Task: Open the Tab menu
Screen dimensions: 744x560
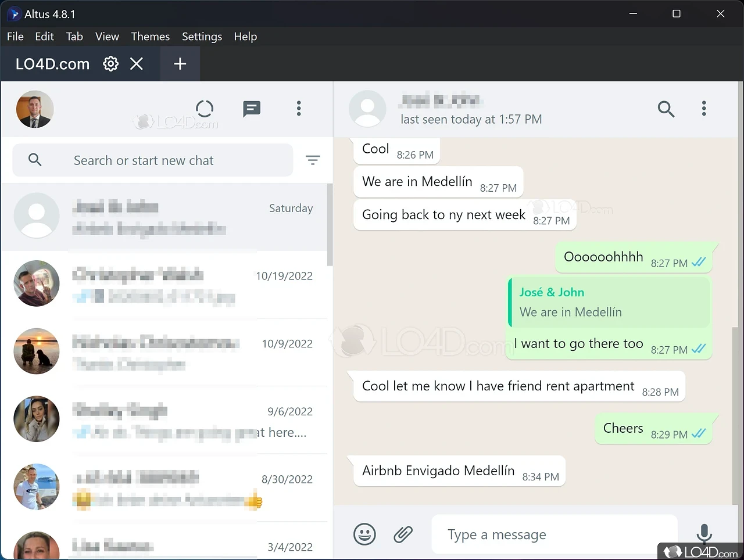Action: pyautogui.click(x=74, y=37)
